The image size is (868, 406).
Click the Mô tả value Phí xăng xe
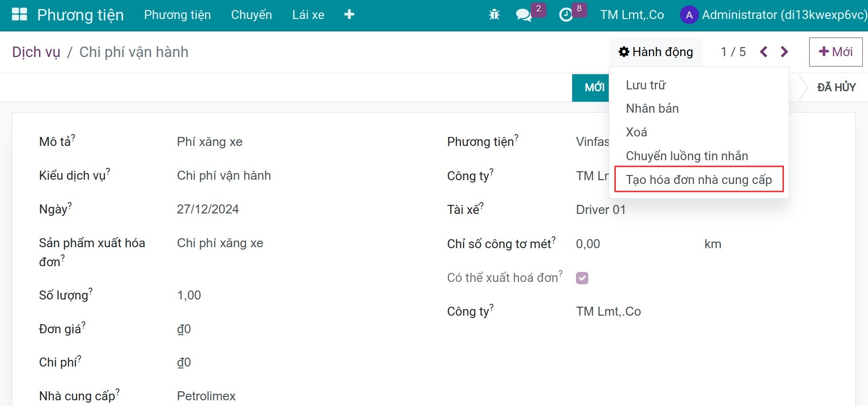coord(210,142)
